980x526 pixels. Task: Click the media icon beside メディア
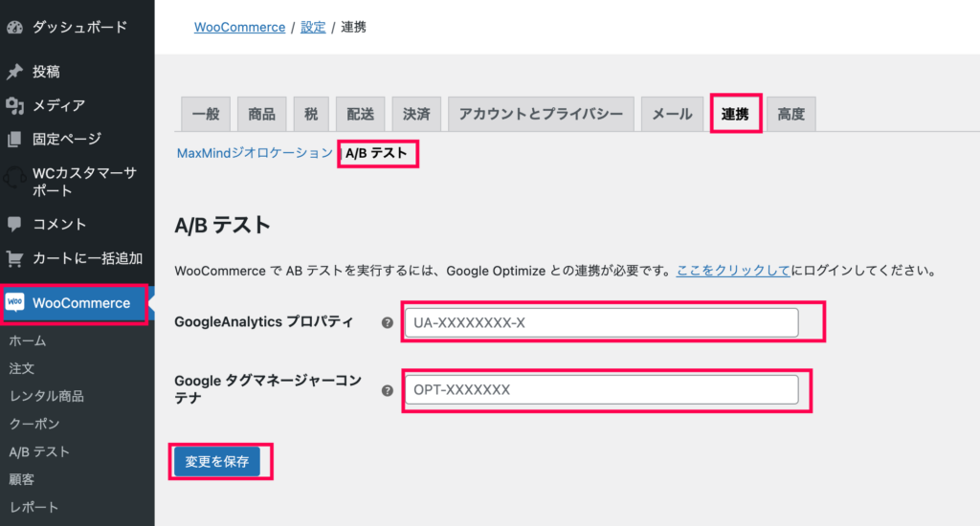15,105
